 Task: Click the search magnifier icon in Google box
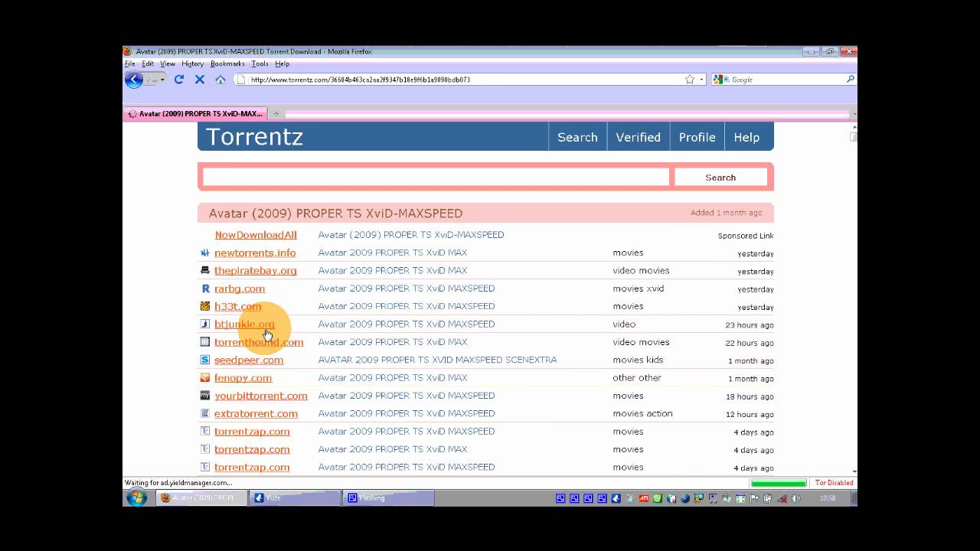click(850, 79)
